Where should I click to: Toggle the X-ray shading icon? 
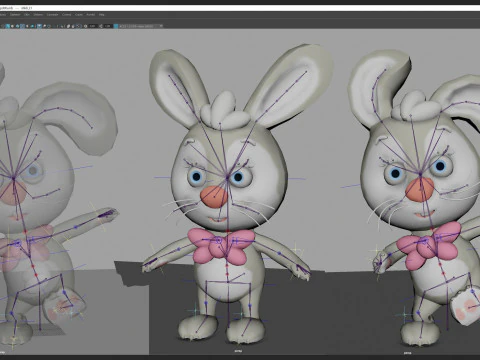point(68,26)
